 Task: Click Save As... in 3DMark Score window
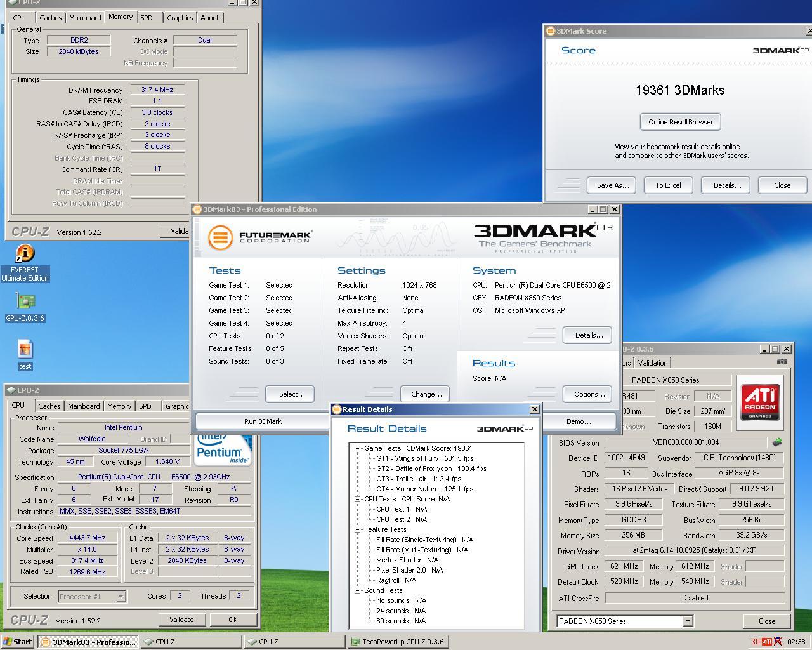[613, 185]
